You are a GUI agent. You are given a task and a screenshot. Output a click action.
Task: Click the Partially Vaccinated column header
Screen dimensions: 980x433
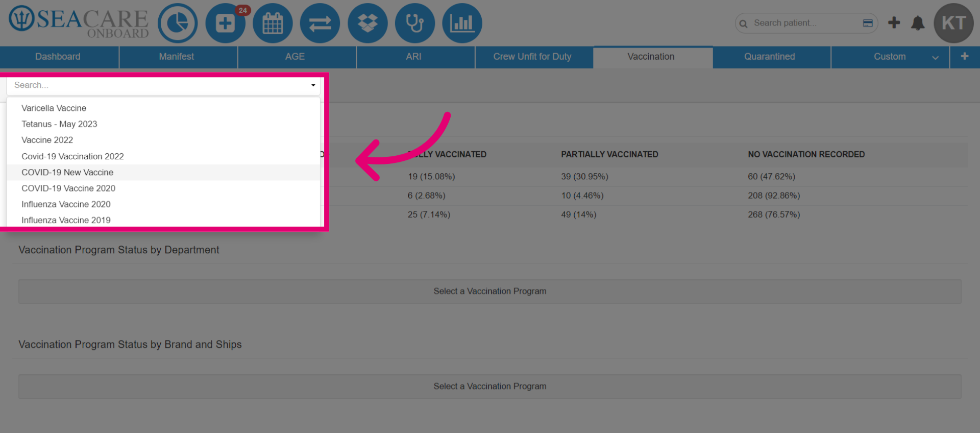609,154
